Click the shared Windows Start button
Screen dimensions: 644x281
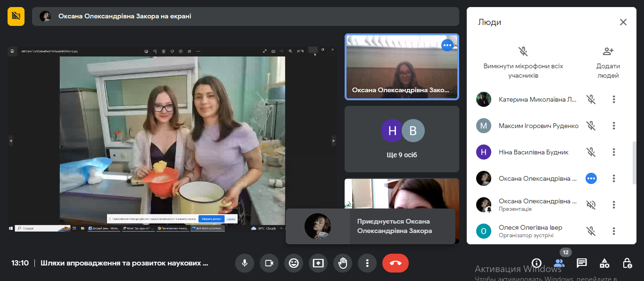click(x=11, y=228)
